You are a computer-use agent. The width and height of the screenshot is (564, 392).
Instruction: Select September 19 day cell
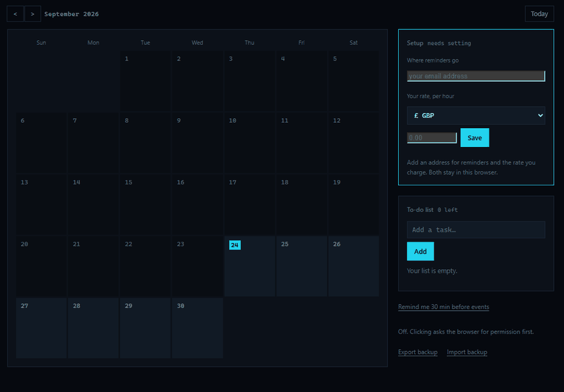354,205
